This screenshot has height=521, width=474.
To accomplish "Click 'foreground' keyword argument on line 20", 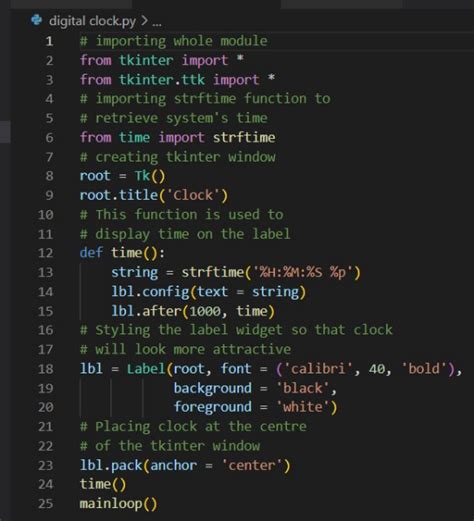I will click(x=213, y=407).
